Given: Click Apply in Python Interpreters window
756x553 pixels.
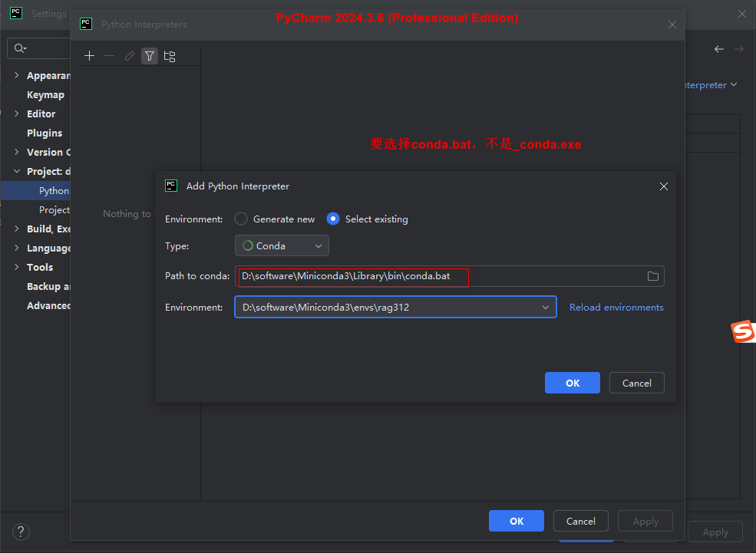Looking at the screenshot, I should point(645,522).
